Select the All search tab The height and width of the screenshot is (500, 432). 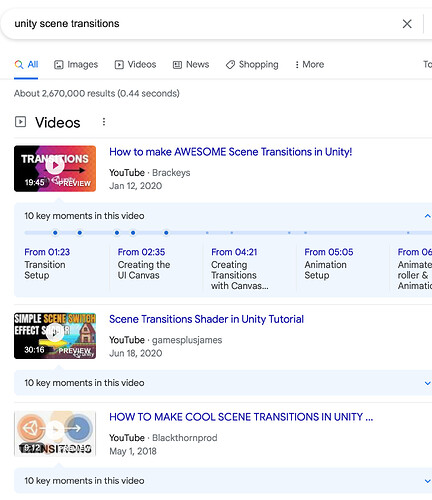26,64
